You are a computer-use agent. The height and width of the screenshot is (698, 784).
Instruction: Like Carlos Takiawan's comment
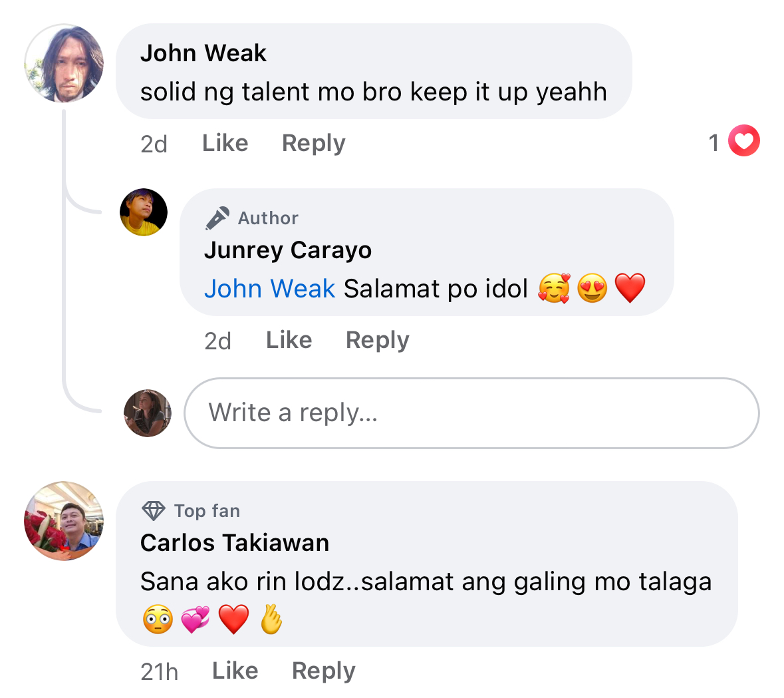pos(235,671)
